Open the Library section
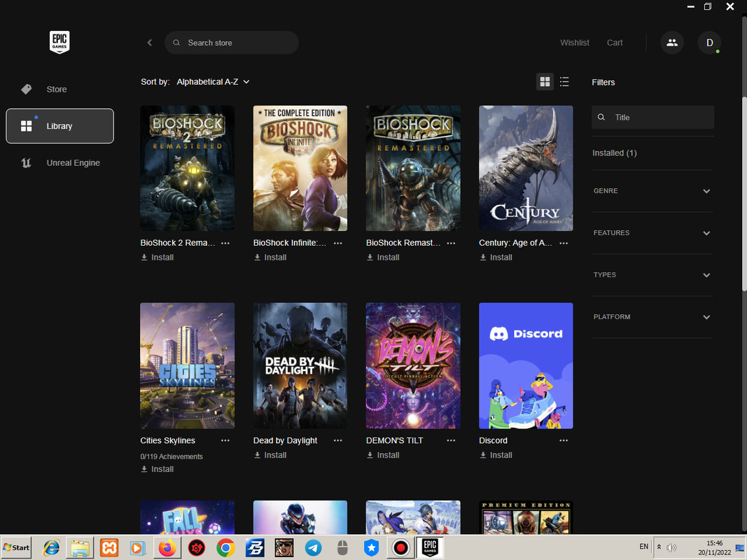 point(60,126)
